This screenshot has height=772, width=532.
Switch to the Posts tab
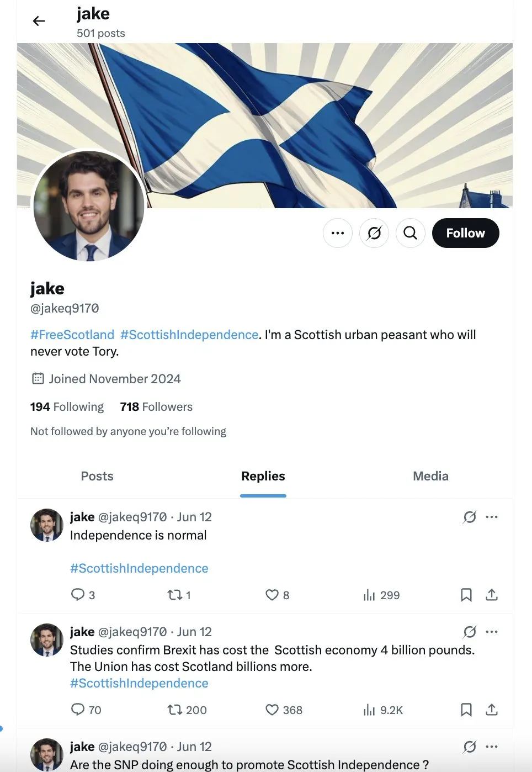[x=97, y=476]
